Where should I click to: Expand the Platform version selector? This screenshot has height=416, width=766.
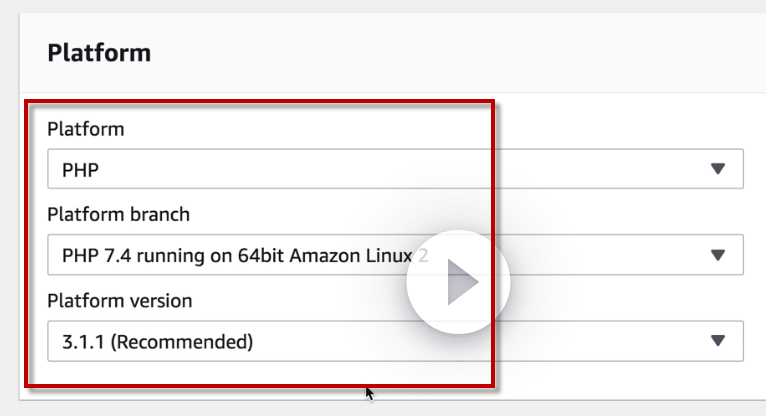click(395, 341)
